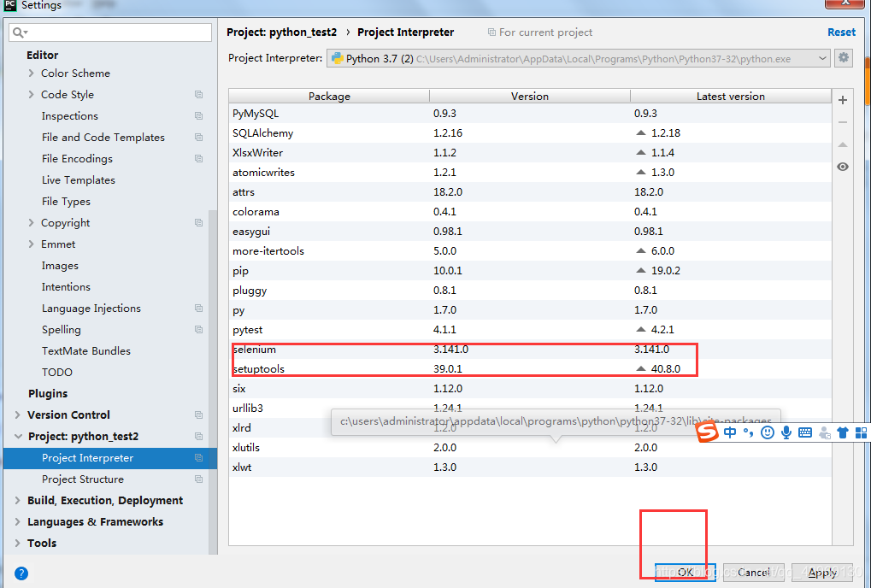
Task: Click the OK button
Action: coord(685,572)
